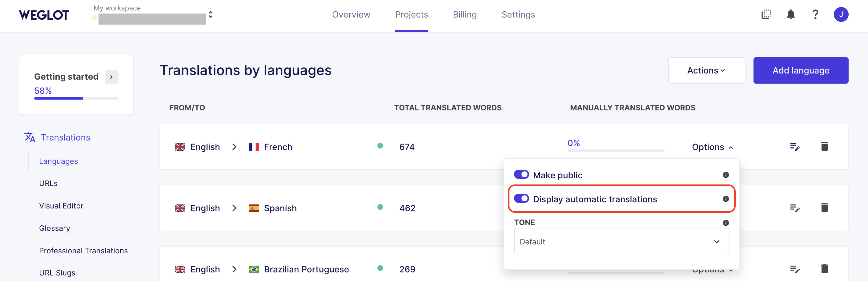Delete the Spanish language

[824, 208]
